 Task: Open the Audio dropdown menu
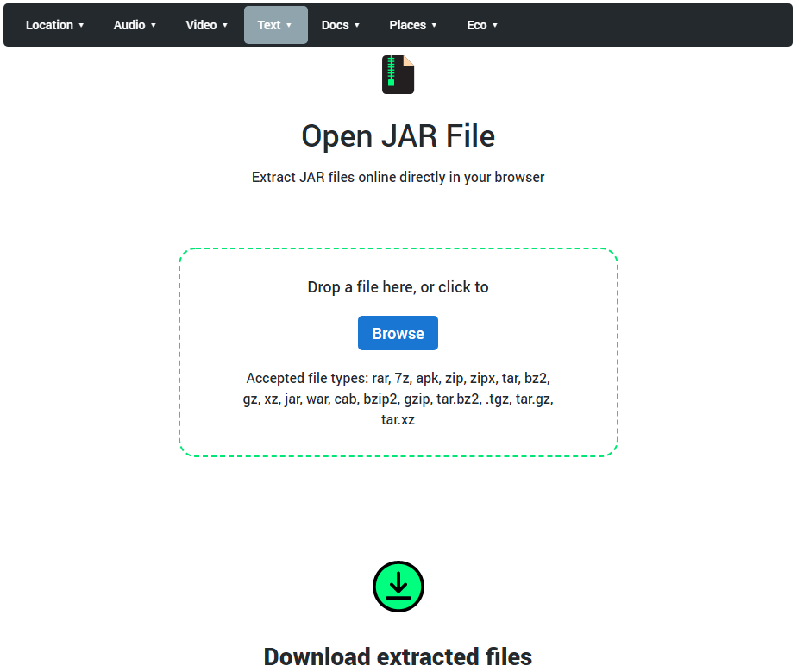tap(135, 25)
